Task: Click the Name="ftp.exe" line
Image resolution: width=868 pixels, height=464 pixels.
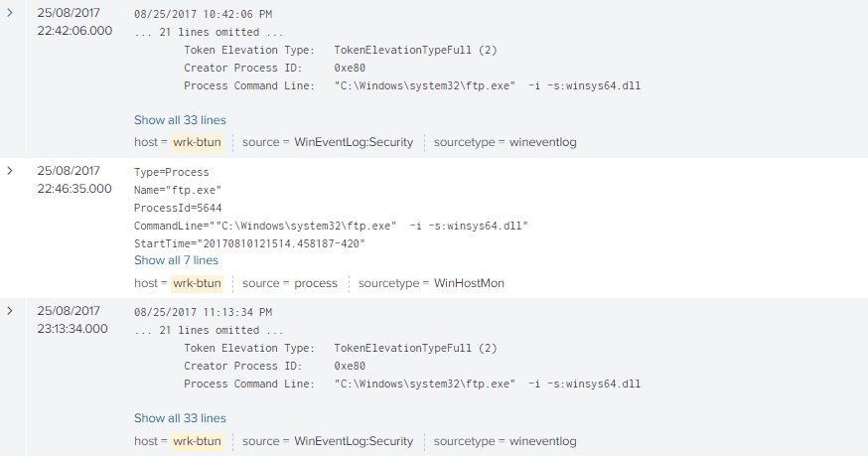Action: 178,190
